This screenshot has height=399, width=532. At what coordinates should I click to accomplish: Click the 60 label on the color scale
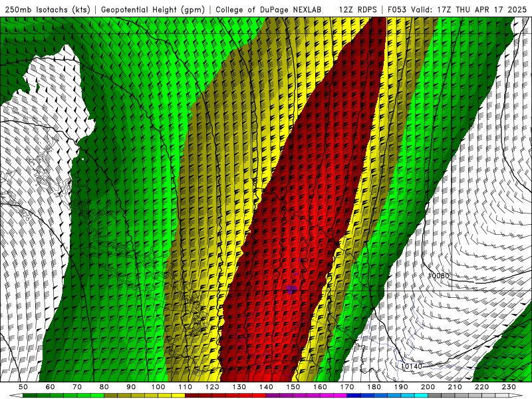[51, 387]
